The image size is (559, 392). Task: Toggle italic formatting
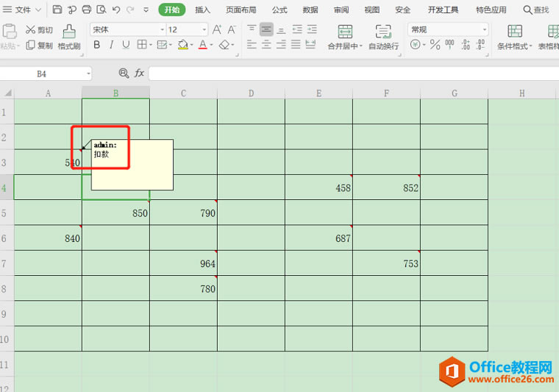111,45
